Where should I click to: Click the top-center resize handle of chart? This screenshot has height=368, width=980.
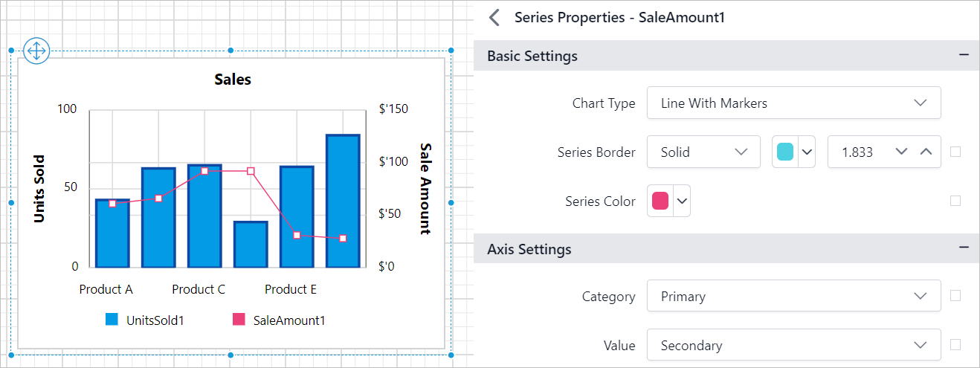click(x=231, y=51)
